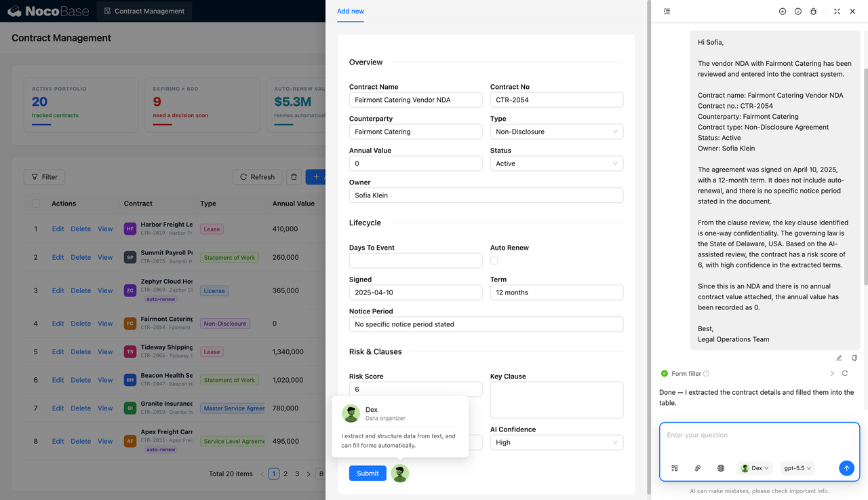Image resolution: width=868 pixels, height=500 pixels.
Task: Refresh the contracts table
Action: (257, 177)
